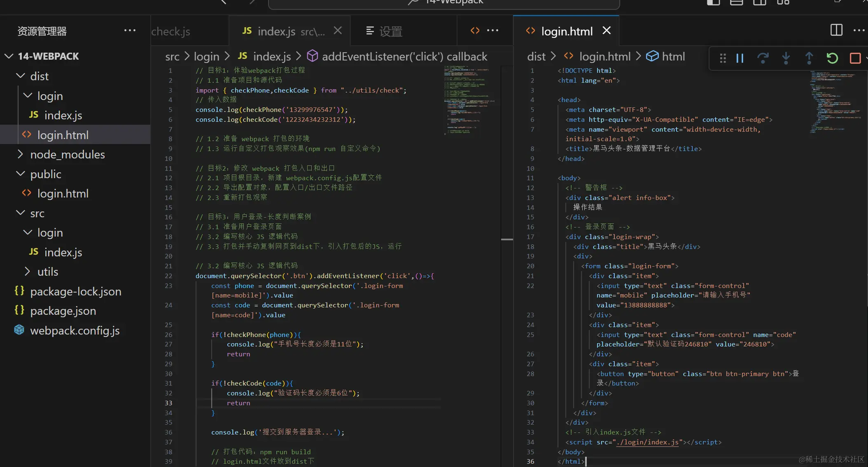Screen dimensions: 868x467
Task: Click the orange HTML preview icon in left tab bar
Action: [x=475, y=30]
